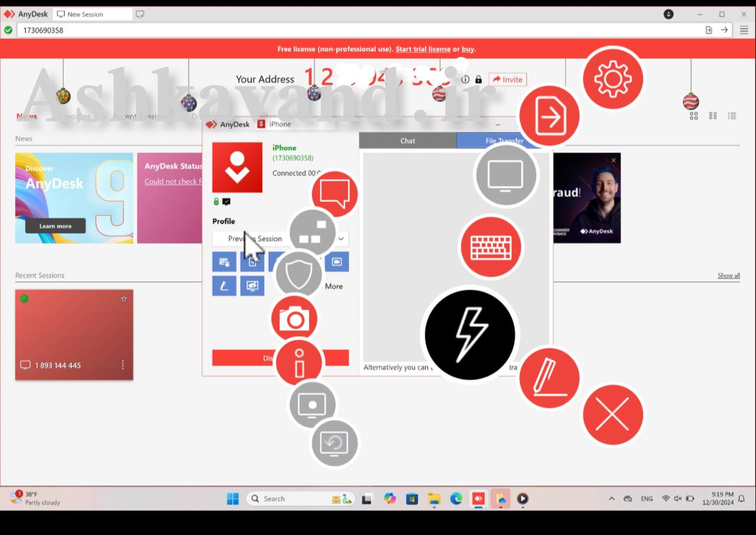
Task: Toggle blue file transfer permission icon
Action: pyautogui.click(x=252, y=262)
